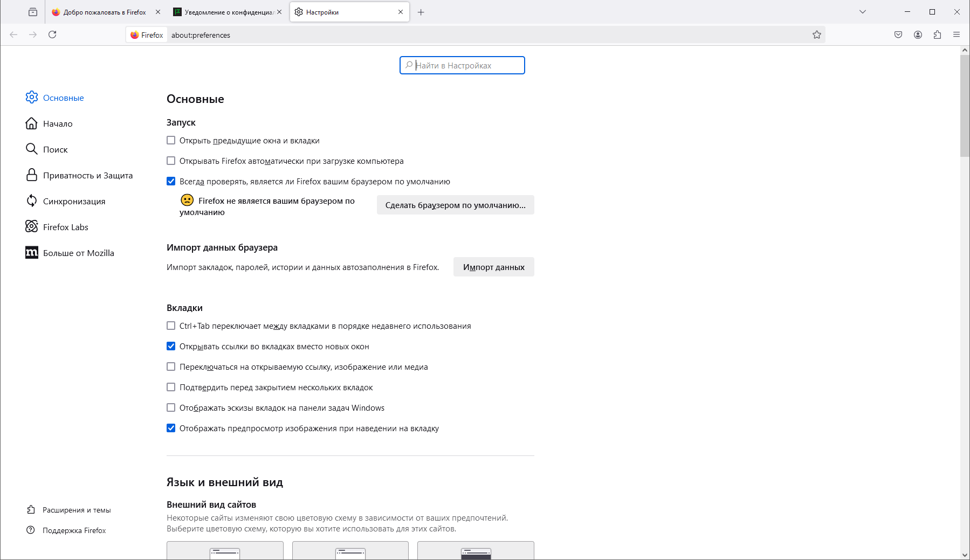Select the first website appearance scheme thumbnail
Viewport: 970px width, 560px height.
click(225, 550)
